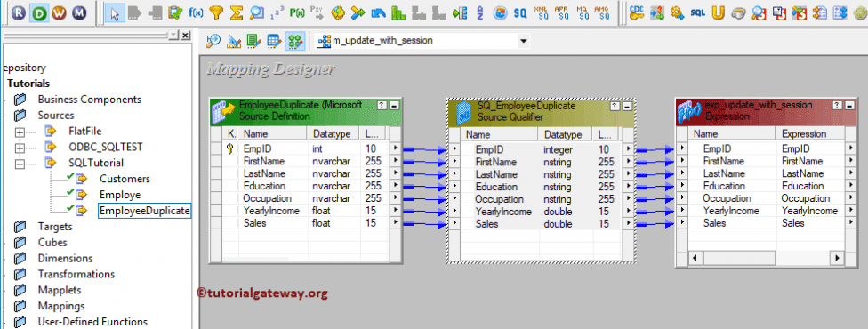
Task: Open the mapping name dropdown
Action: [523, 41]
